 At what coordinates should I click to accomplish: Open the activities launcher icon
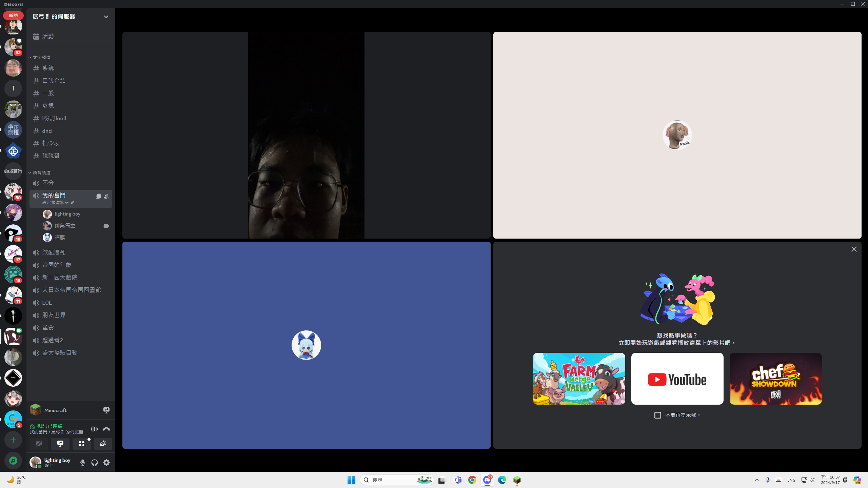(x=82, y=444)
